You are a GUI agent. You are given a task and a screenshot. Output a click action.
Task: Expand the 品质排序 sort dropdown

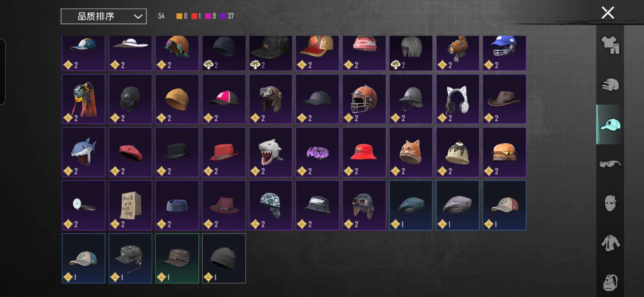pyautogui.click(x=103, y=16)
